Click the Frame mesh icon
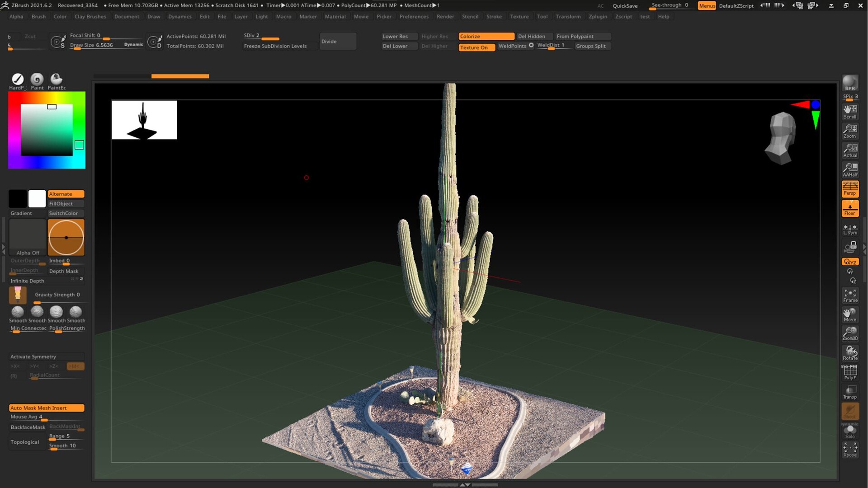 click(x=850, y=296)
